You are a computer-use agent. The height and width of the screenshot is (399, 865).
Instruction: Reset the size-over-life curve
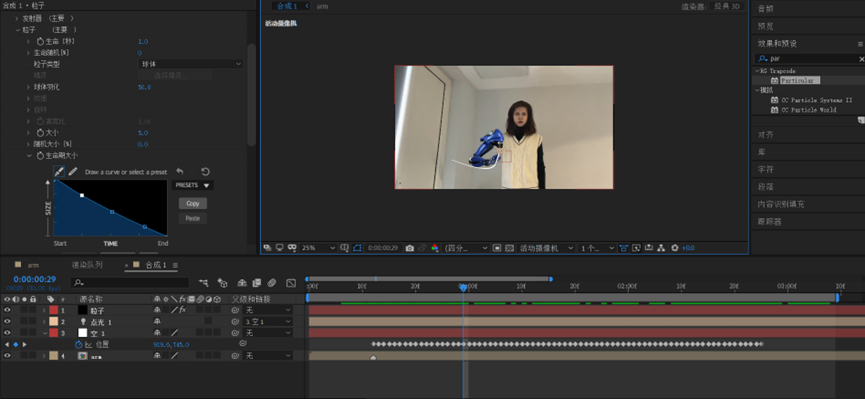pyautogui.click(x=205, y=172)
